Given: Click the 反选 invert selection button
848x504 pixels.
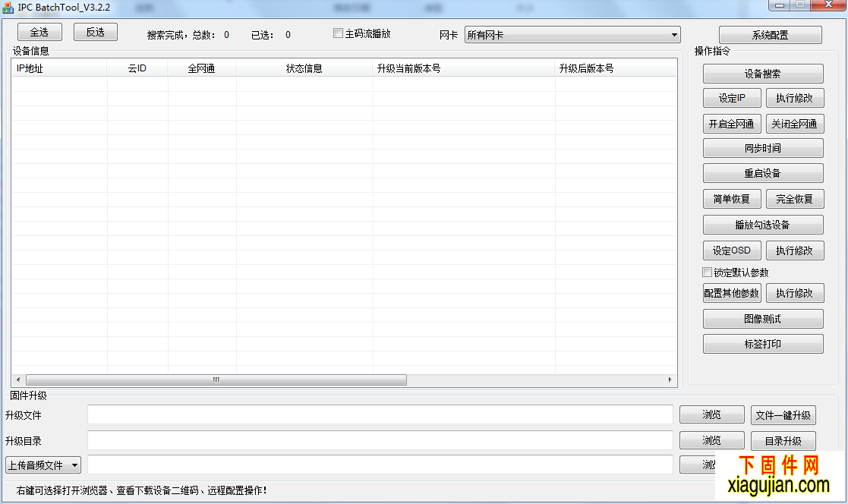Looking at the screenshot, I should coord(95,32).
